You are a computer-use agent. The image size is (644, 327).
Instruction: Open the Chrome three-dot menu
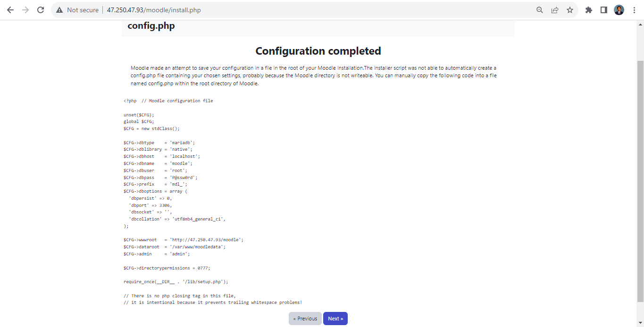coord(634,10)
